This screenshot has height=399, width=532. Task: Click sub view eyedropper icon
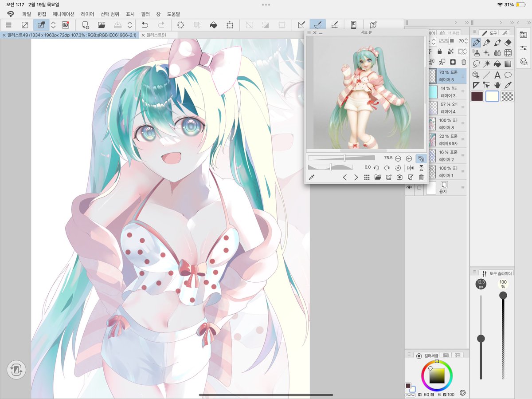[x=312, y=177]
